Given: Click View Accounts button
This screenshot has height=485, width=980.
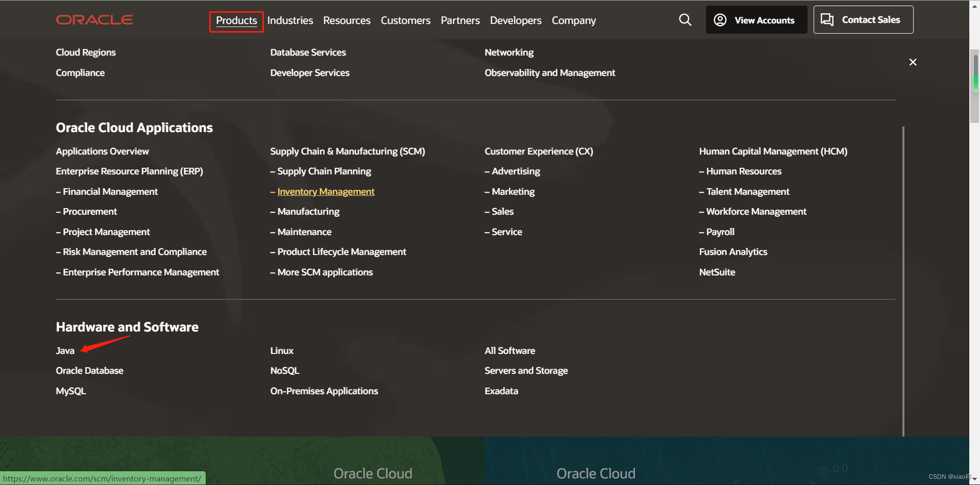Looking at the screenshot, I should click(x=756, y=20).
